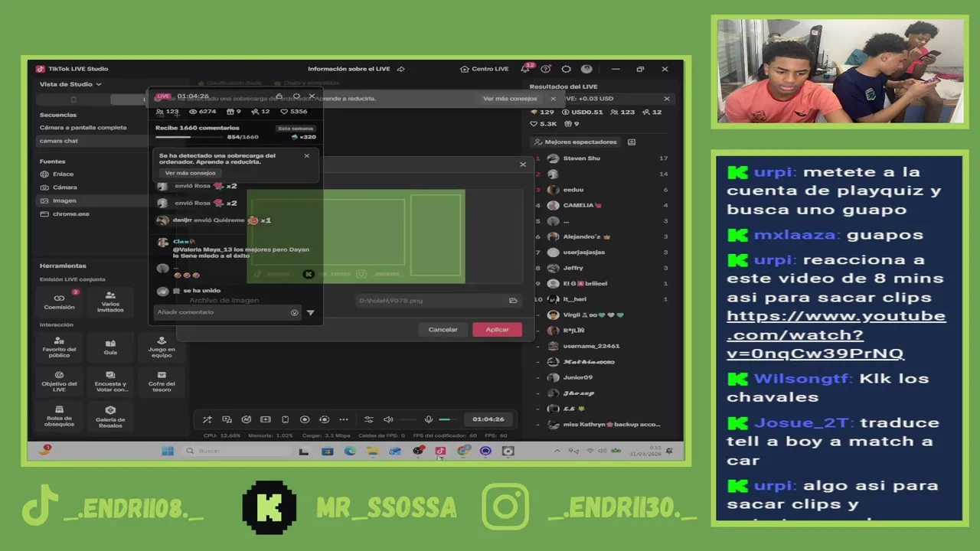
Task: Click Ver más consejos in the top banner
Action: click(510, 99)
